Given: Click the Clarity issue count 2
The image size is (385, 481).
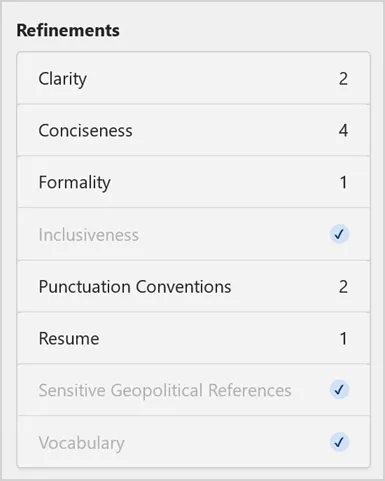Looking at the screenshot, I should 343,79.
